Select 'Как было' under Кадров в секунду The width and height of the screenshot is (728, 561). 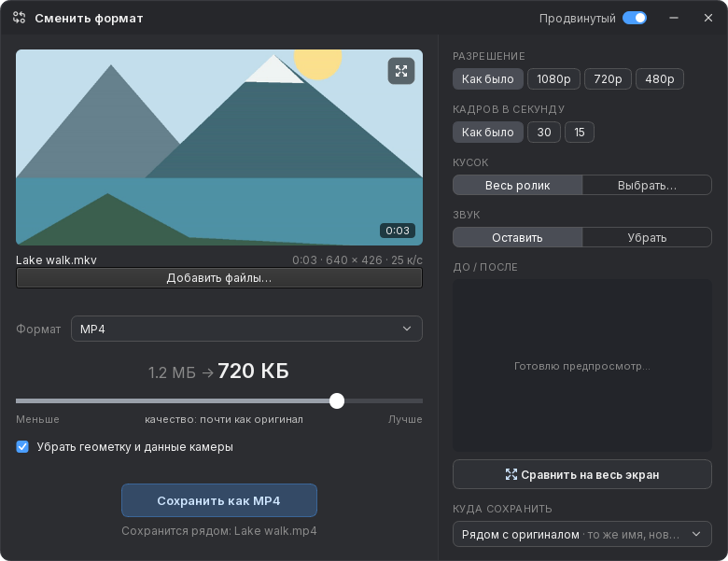tap(487, 133)
